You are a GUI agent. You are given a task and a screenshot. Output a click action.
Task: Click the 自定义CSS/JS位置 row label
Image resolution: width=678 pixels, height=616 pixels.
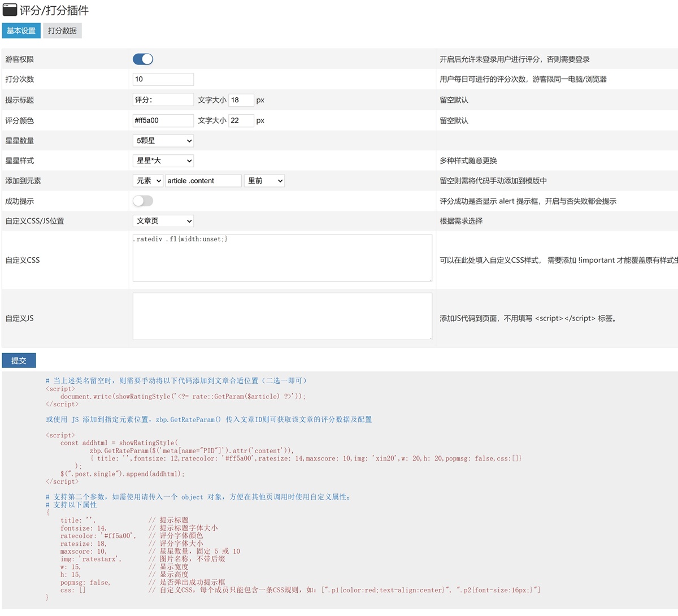[x=34, y=221]
